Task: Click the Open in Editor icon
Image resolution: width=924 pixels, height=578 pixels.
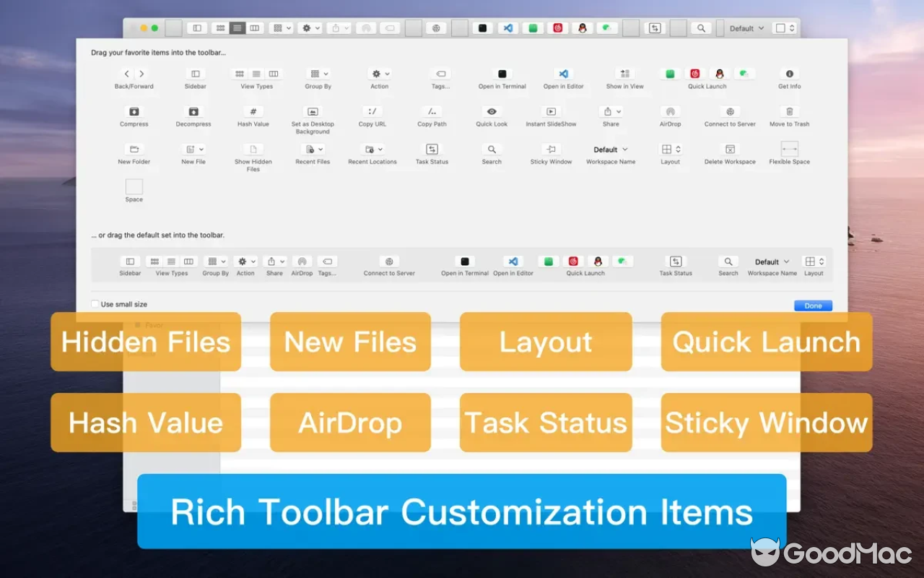Action: pos(564,74)
